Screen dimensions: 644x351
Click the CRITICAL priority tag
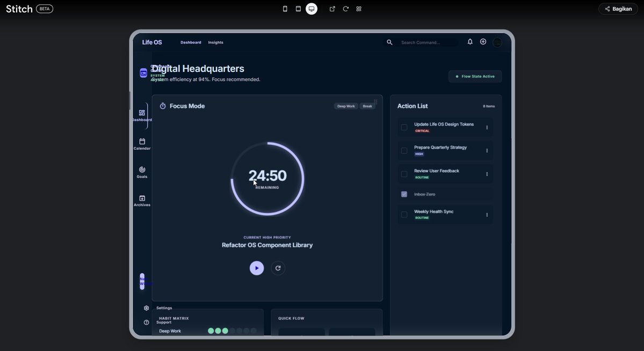point(422,131)
